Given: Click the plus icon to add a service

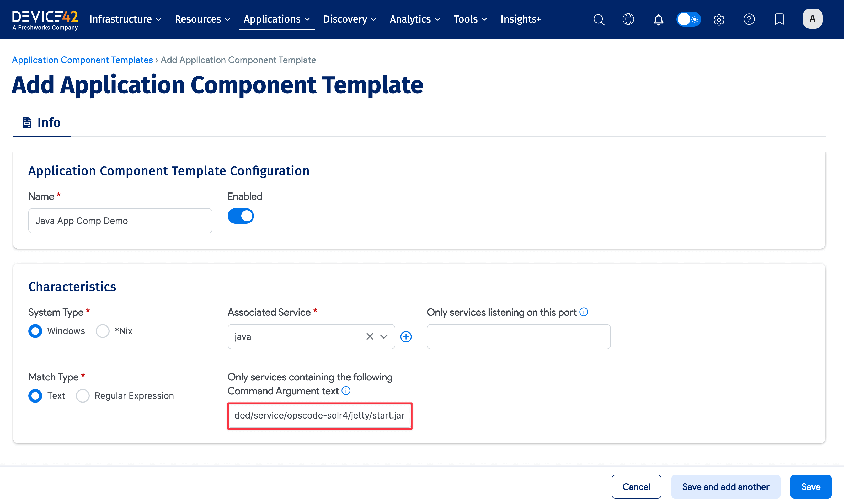Looking at the screenshot, I should pos(406,336).
